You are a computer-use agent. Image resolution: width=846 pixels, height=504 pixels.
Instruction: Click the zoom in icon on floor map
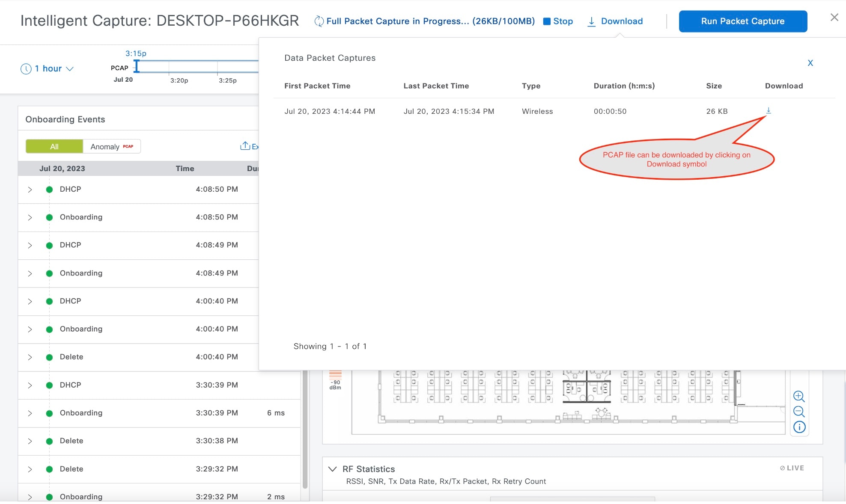point(799,396)
